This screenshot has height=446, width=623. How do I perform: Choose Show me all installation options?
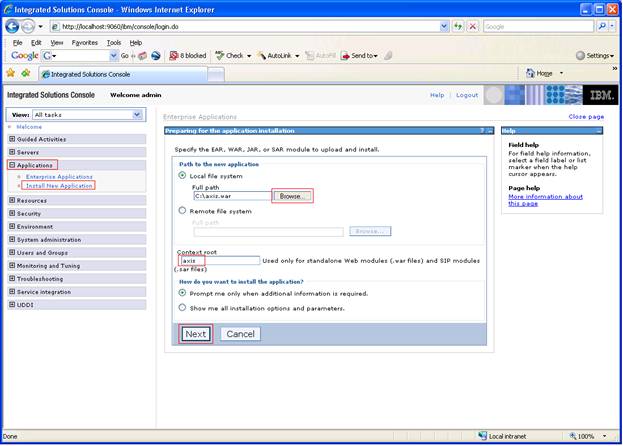(x=182, y=308)
